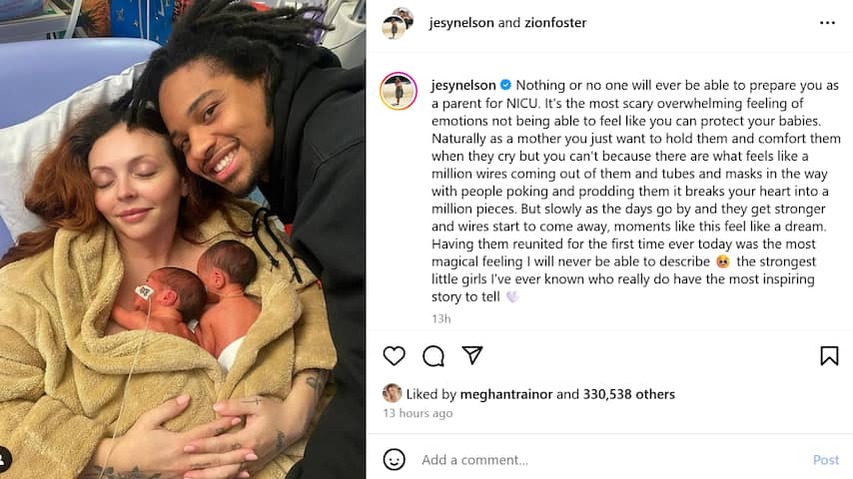Open the three-dot more options menu
Viewport: 853px width, 479px height.
point(827,23)
